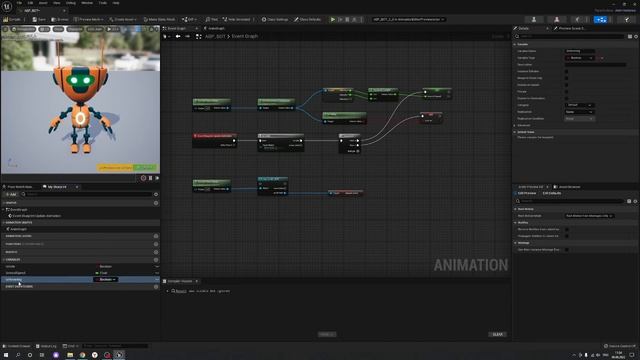The height and width of the screenshot is (360, 640).
Task: Click the Windows Start button
Action: (6, 355)
